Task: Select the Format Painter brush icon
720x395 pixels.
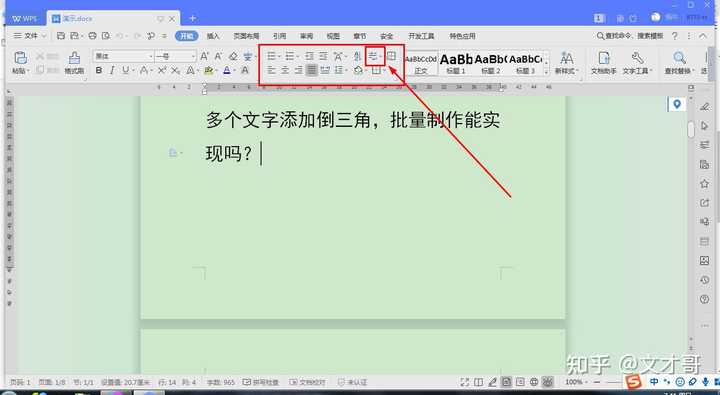Action: click(74, 58)
